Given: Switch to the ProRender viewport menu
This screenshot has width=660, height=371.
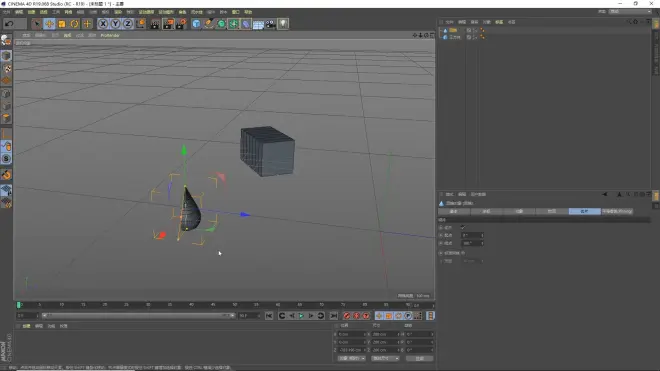Looking at the screenshot, I should [110, 35].
